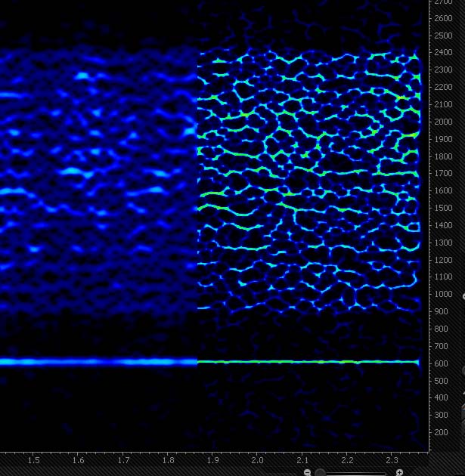Click the horizontal zoom slider handle
Image resolution: width=465 pixels, height=476 pixels.
[x=320, y=473]
